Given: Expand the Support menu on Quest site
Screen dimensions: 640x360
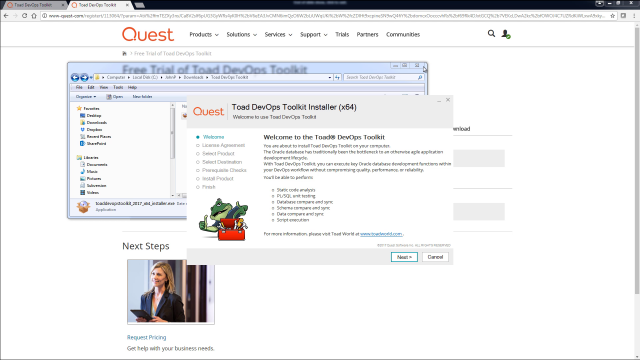Looking at the screenshot, I should click(313, 35).
